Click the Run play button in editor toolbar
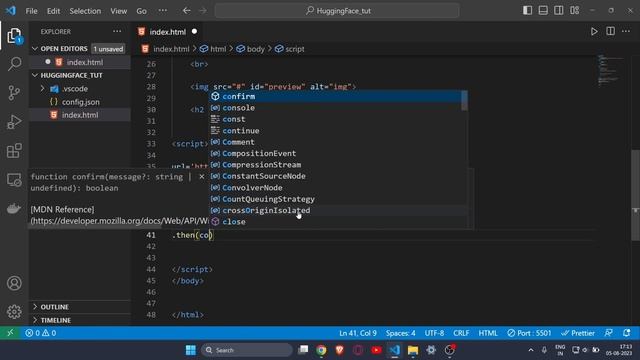 594,31
